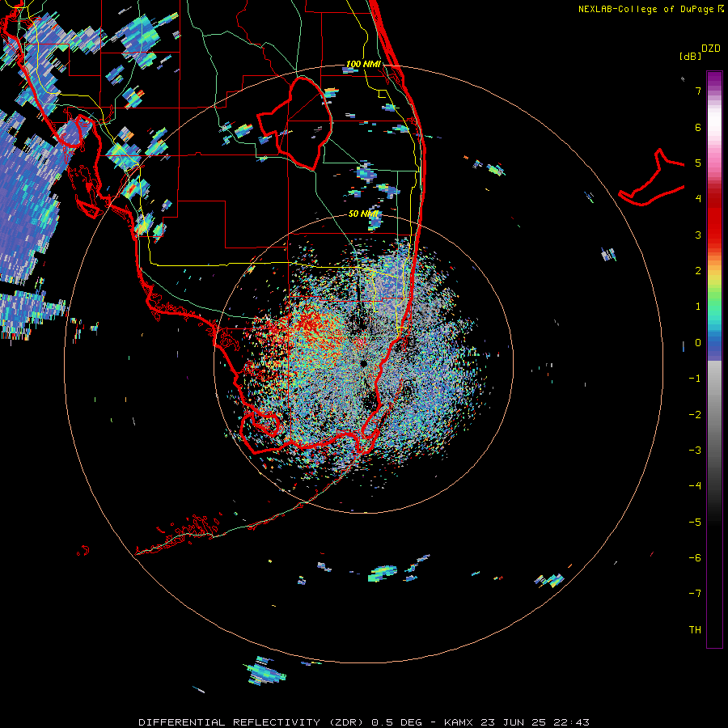Click the TH threshold label on scale
The image size is (728, 728).
[695, 630]
